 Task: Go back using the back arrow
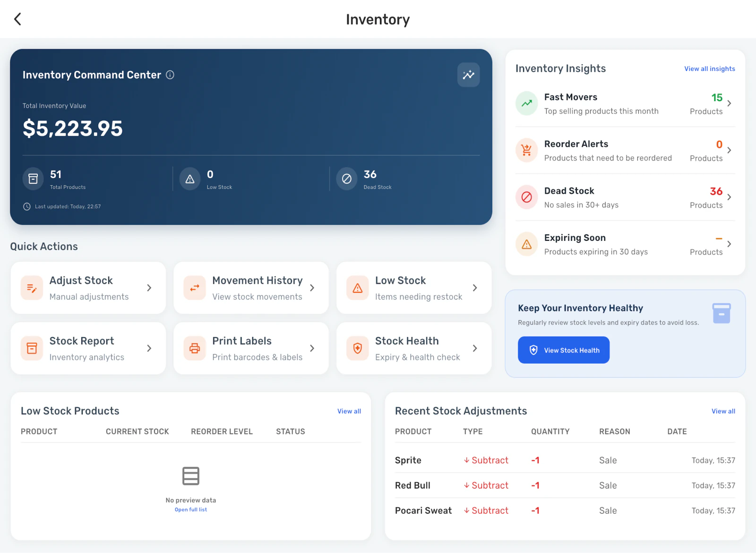(17, 19)
